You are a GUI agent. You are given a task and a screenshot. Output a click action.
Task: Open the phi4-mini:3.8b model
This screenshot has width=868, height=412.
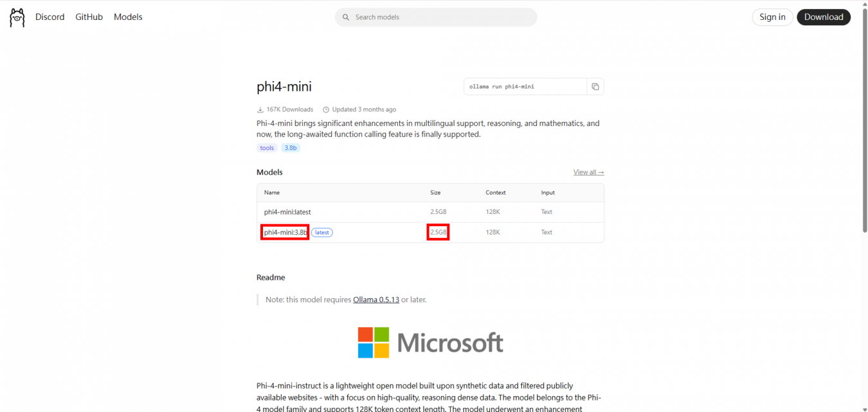285,233
